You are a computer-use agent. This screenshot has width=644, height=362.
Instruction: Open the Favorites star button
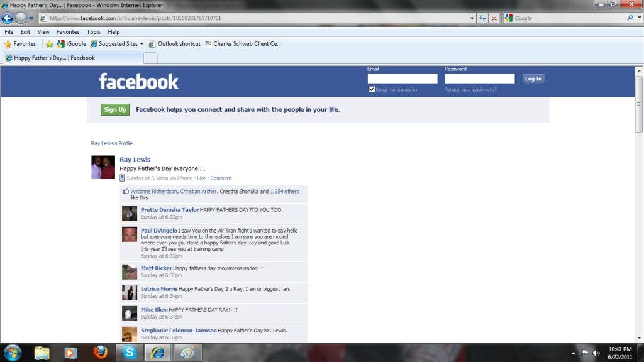point(19,44)
